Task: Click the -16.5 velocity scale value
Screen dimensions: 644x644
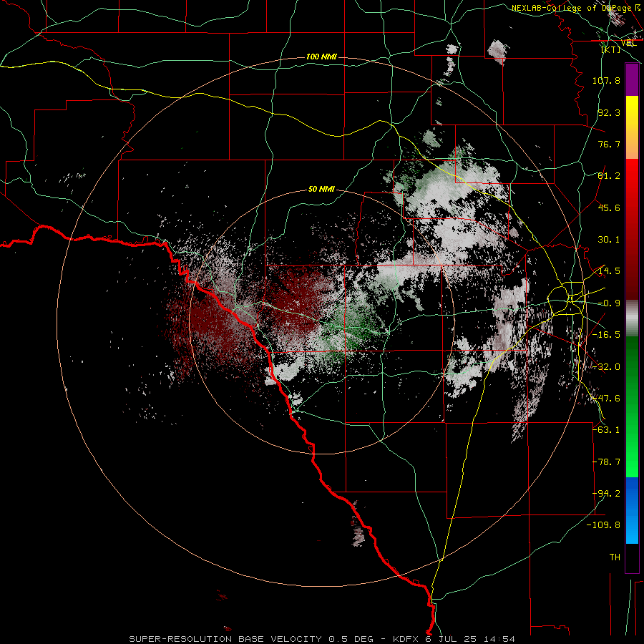Action: 606,335
